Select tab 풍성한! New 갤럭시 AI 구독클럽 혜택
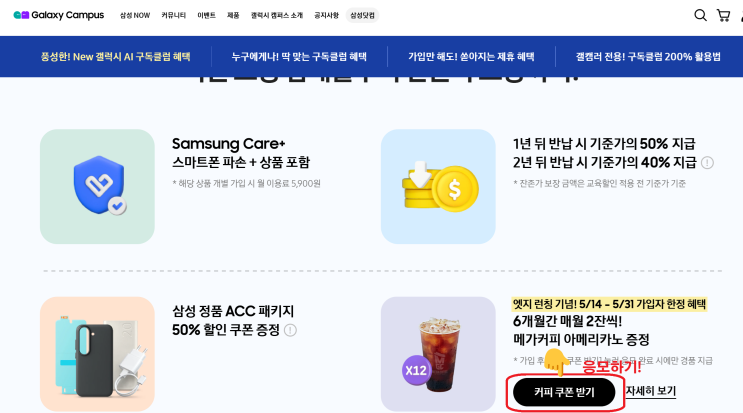This screenshot has width=743, height=413. [x=116, y=57]
